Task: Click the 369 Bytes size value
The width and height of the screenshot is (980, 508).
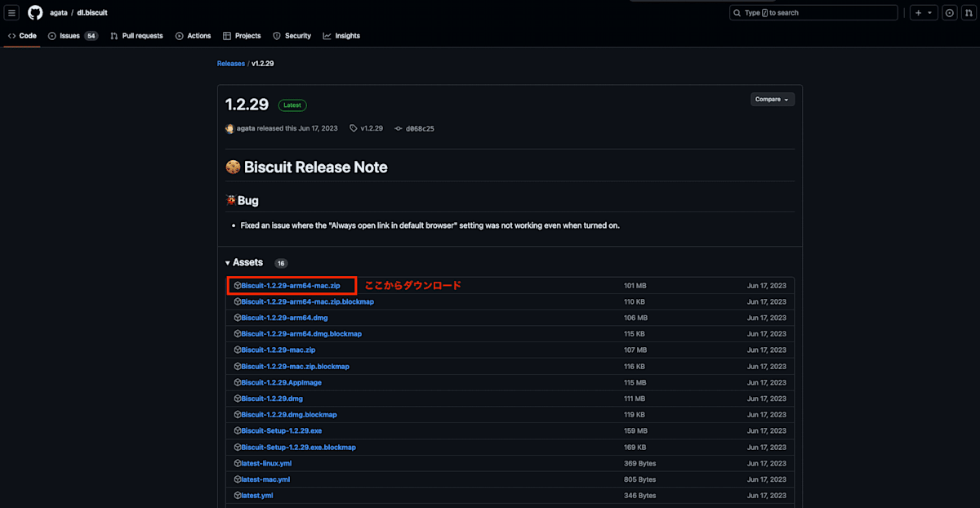Action: point(639,463)
